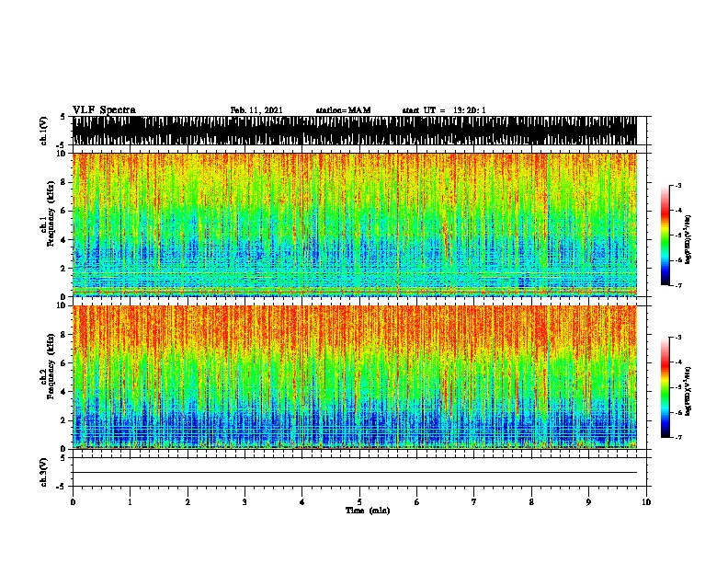Click the "6" kHz tick on ch.2 frequency axis
Screen dimensions: 728x563
pos(63,362)
